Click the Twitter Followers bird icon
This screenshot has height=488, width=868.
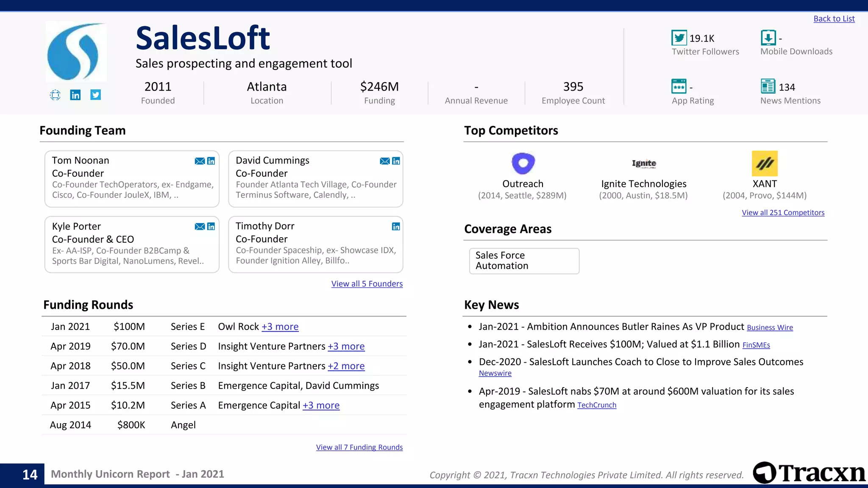pyautogui.click(x=679, y=38)
